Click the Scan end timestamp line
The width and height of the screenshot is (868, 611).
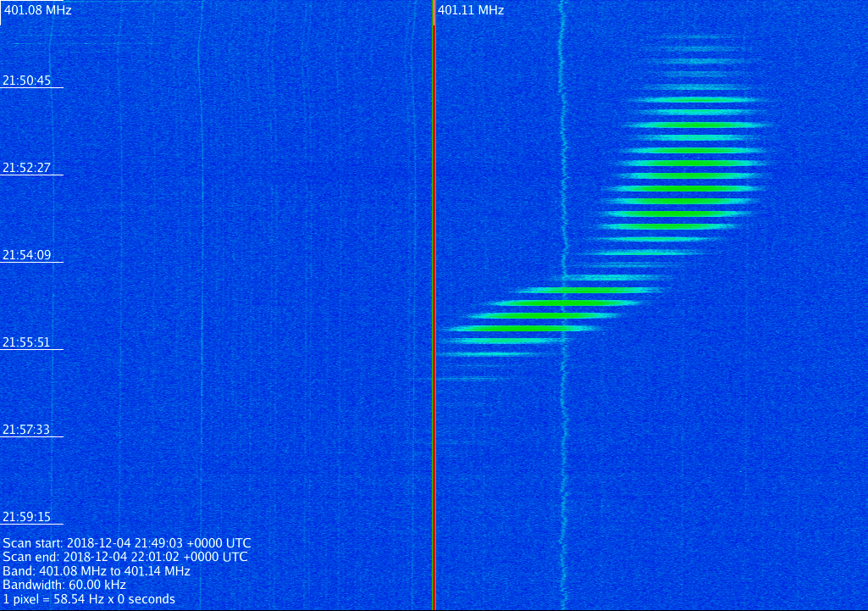pyautogui.click(x=125, y=557)
